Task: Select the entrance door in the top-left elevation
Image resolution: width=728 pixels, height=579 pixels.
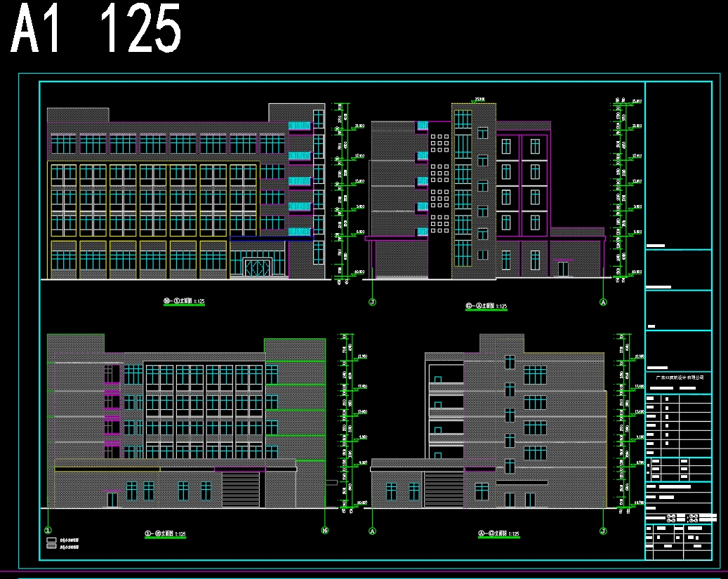Action: point(257,268)
